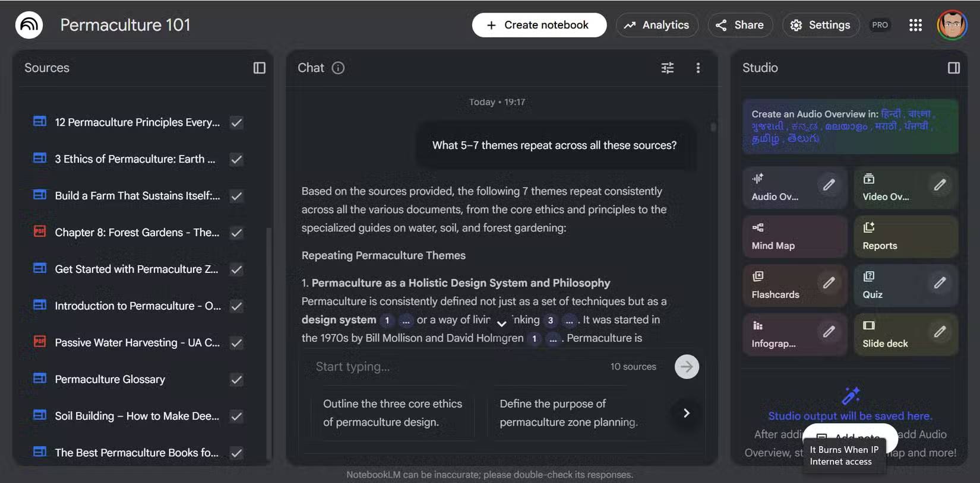The width and height of the screenshot is (980, 483).
Task: Open the Mind Map studio tile
Action: click(795, 236)
